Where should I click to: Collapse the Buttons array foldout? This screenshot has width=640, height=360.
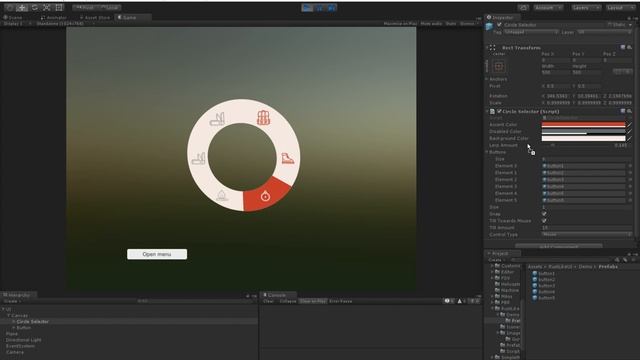[x=487, y=152]
